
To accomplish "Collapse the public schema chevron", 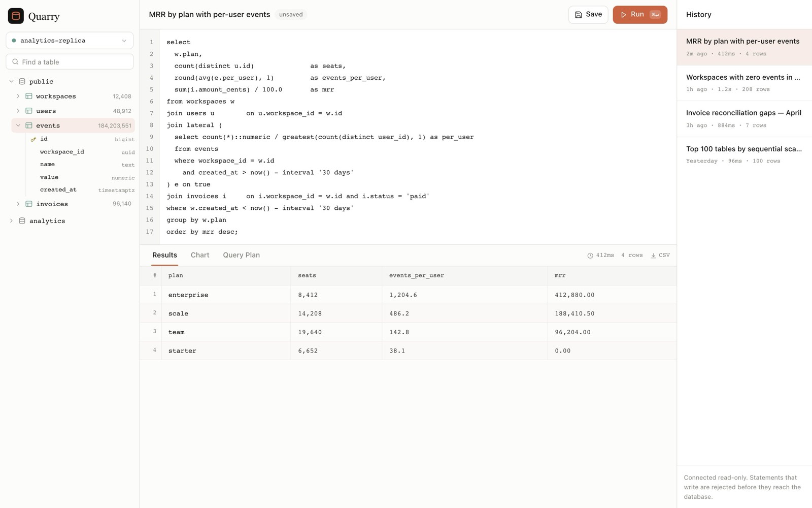I will [11, 81].
